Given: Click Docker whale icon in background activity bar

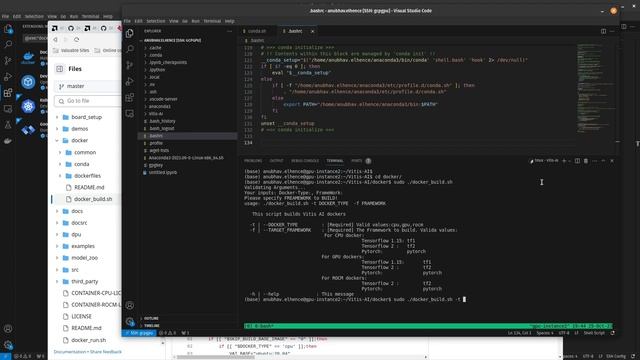Looking at the screenshot, I should click(x=8, y=141).
